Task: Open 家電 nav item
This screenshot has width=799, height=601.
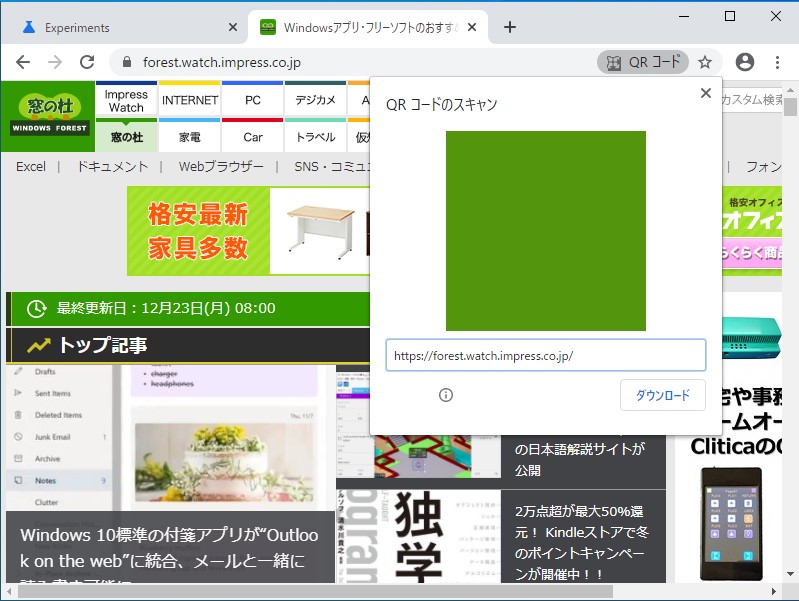Action: click(x=190, y=136)
